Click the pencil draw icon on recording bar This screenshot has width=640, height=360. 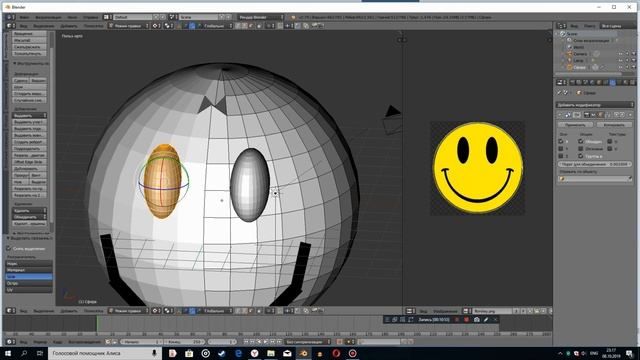click(486, 320)
